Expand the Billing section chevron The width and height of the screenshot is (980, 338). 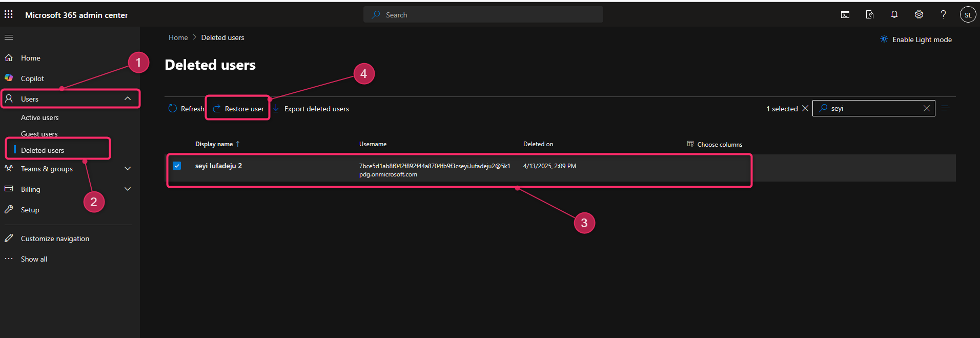[x=128, y=189]
